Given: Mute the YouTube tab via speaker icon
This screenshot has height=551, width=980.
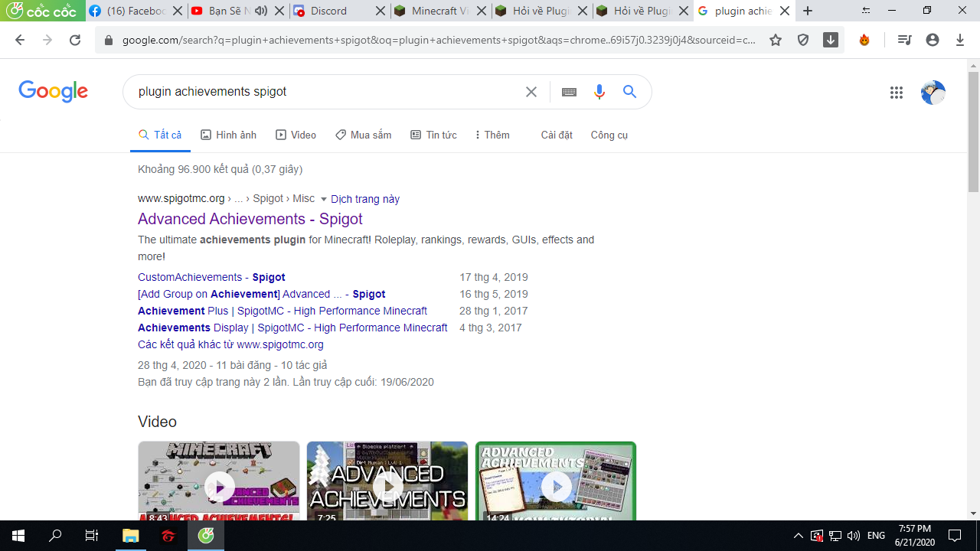Looking at the screenshot, I should coord(260,11).
